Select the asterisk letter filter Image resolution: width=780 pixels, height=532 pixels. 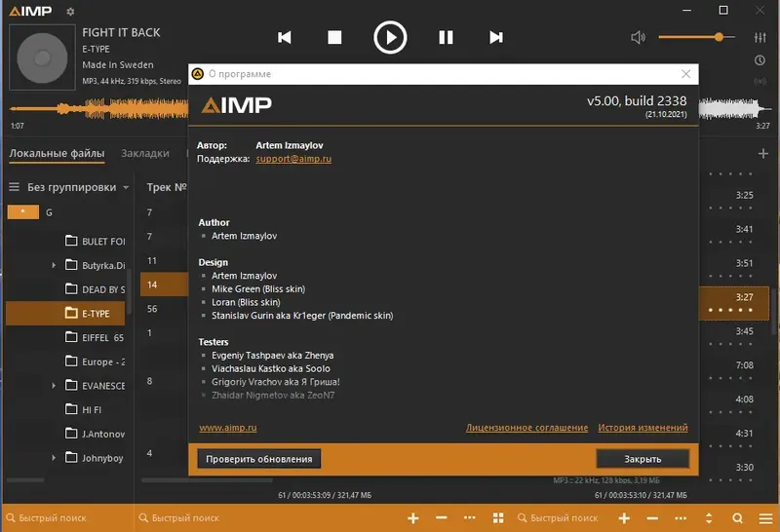coord(22,211)
